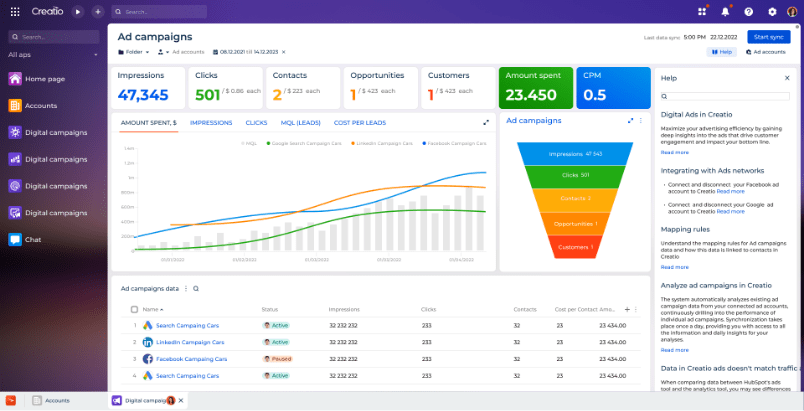Image resolution: width=804 pixels, height=411 pixels.
Task: Toggle Google Search Campaign Cars legend item
Action: pos(304,143)
